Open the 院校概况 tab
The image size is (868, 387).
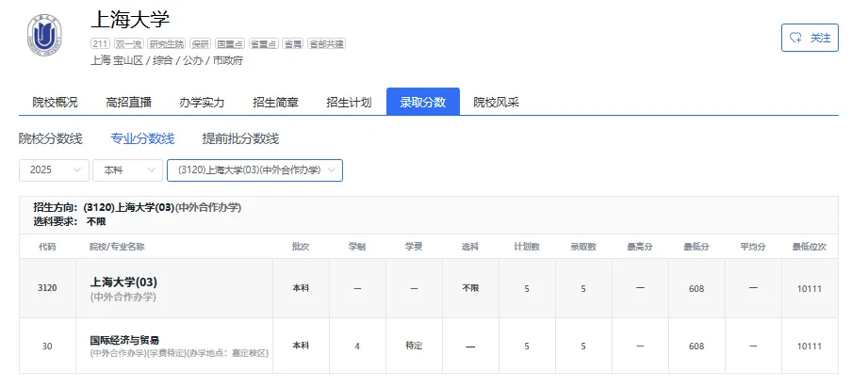pos(55,103)
